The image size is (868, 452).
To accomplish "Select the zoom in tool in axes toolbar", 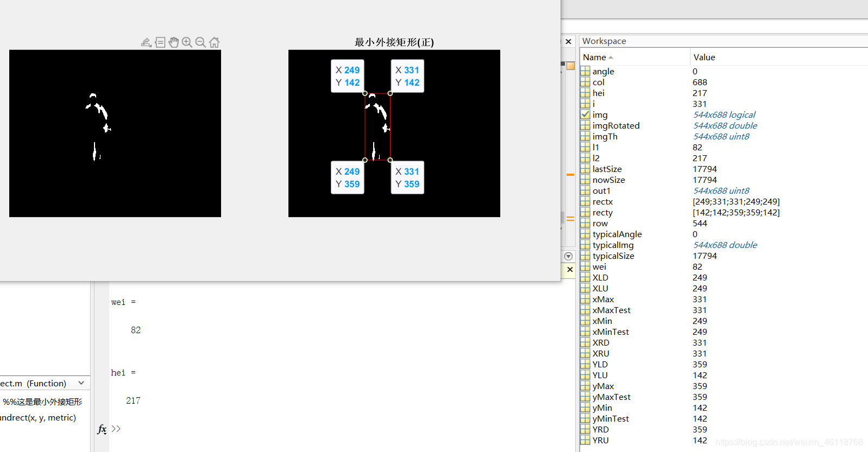I will (187, 42).
